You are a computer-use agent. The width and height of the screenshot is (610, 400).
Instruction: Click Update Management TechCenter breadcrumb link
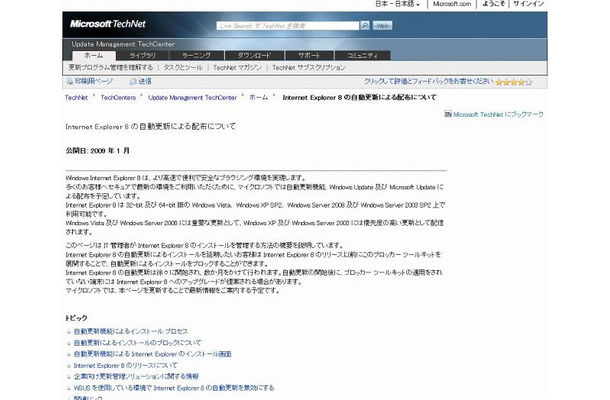(x=192, y=98)
